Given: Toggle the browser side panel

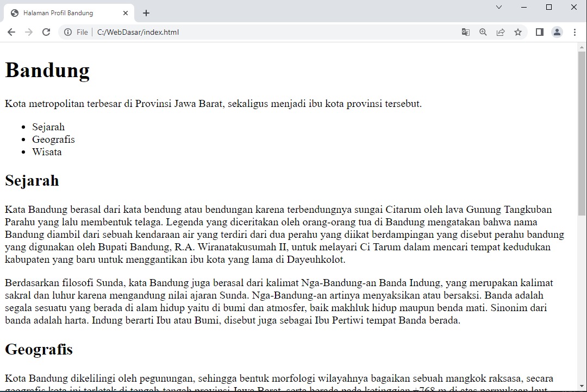Looking at the screenshot, I should (540, 32).
